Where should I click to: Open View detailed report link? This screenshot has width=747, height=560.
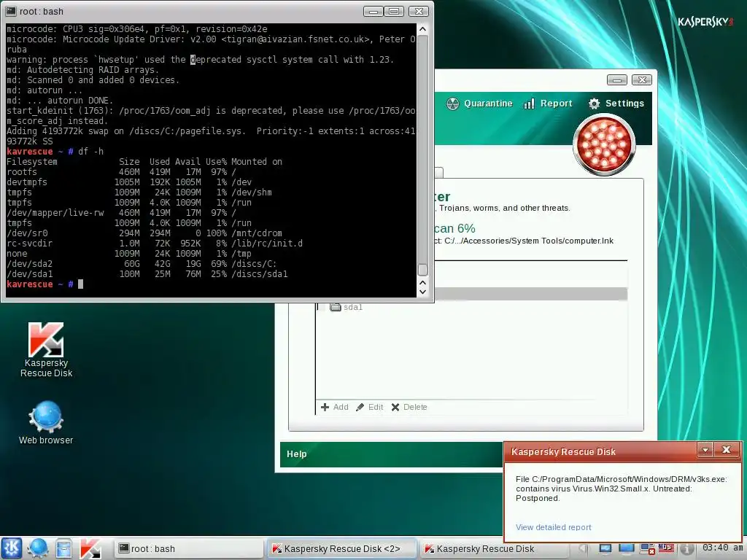(x=553, y=527)
